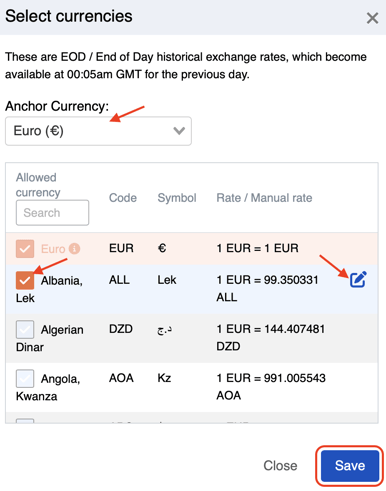Open the Anchor Currency chevron arrow

(179, 131)
